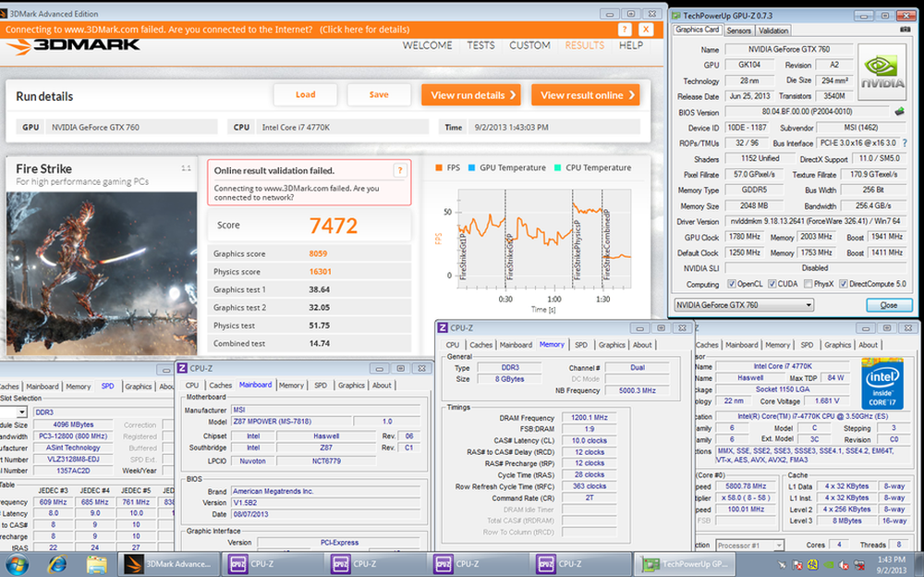This screenshot has height=577, width=924.
Task: Open Graphics tab in CPU-Z Mainboard window
Action: (351, 386)
